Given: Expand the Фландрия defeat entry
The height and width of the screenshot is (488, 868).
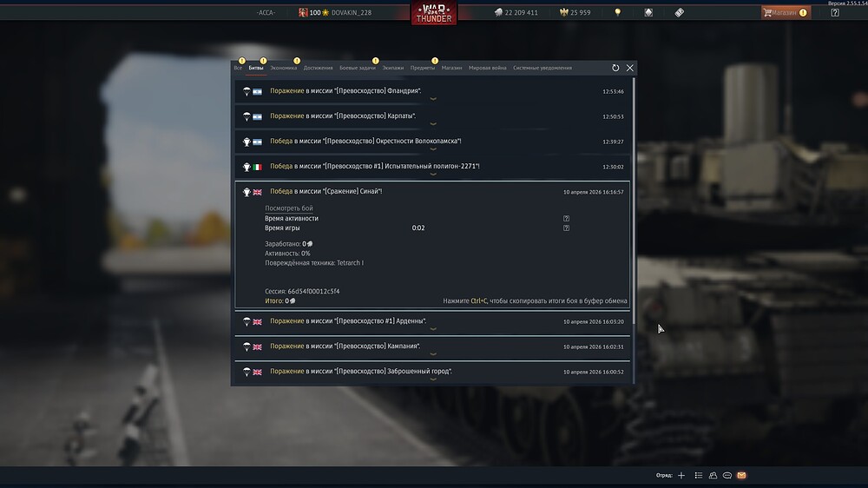Looking at the screenshot, I should coord(432,91).
